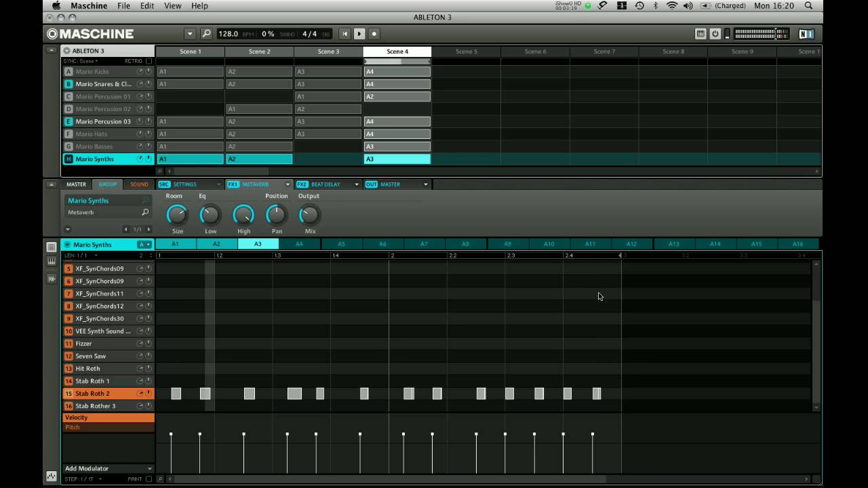868x488 pixels.
Task: Open the Add Modulator dropdown
Action: [x=108, y=468]
